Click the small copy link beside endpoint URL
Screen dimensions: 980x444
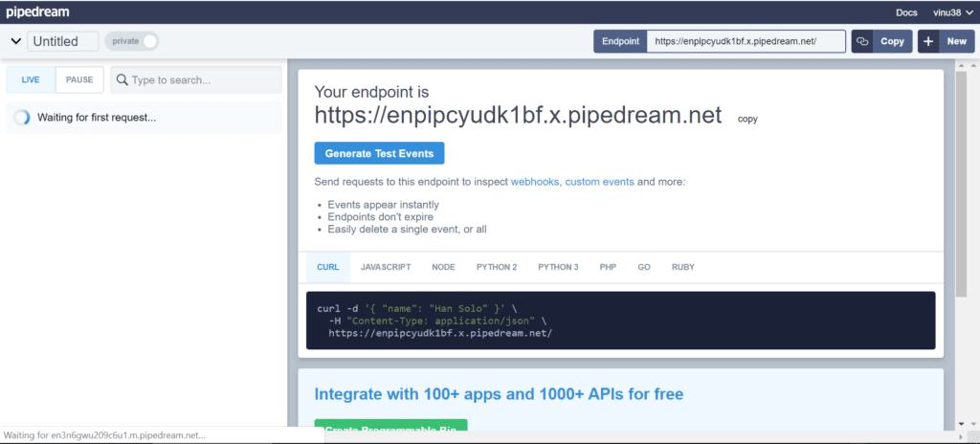pyautogui.click(x=747, y=120)
